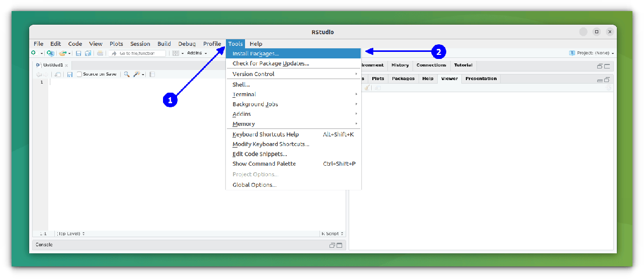Click Save all open documents icon
This screenshot has height=279, width=644.
(x=88, y=53)
